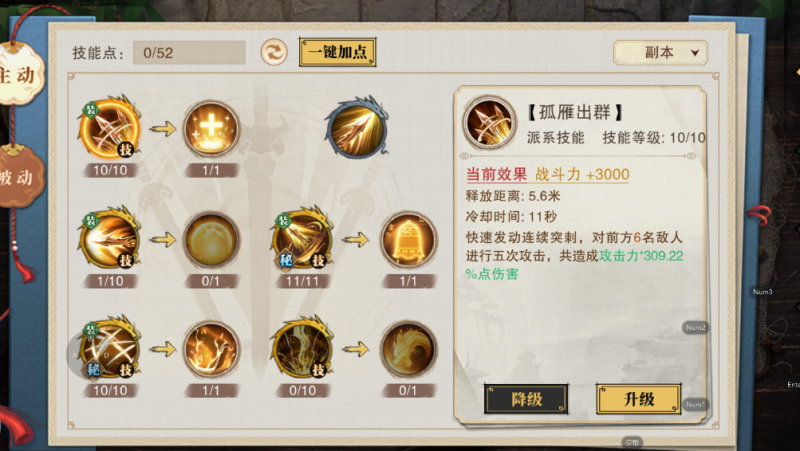Click the 技能点 0/52 points field

189,53
